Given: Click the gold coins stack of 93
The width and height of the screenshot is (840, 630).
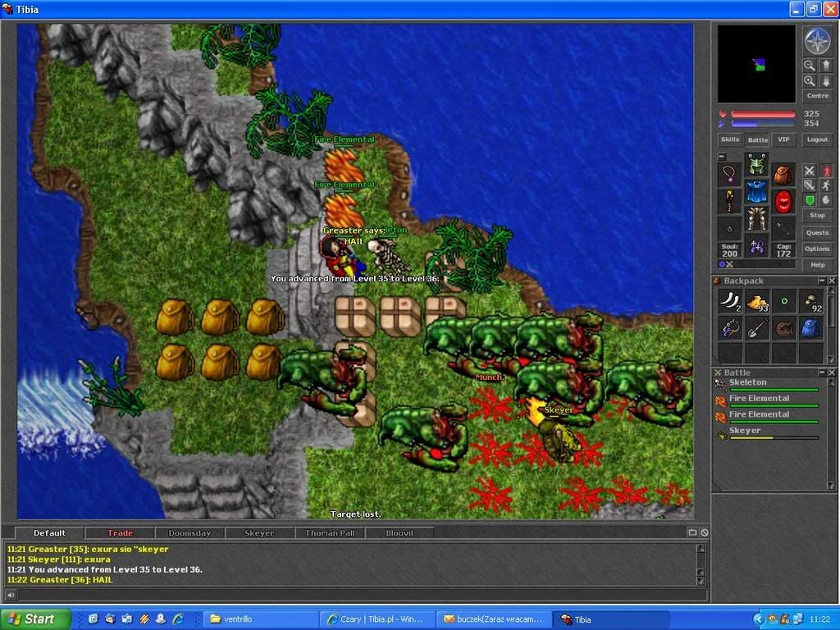Looking at the screenshot, I should 757,301.
